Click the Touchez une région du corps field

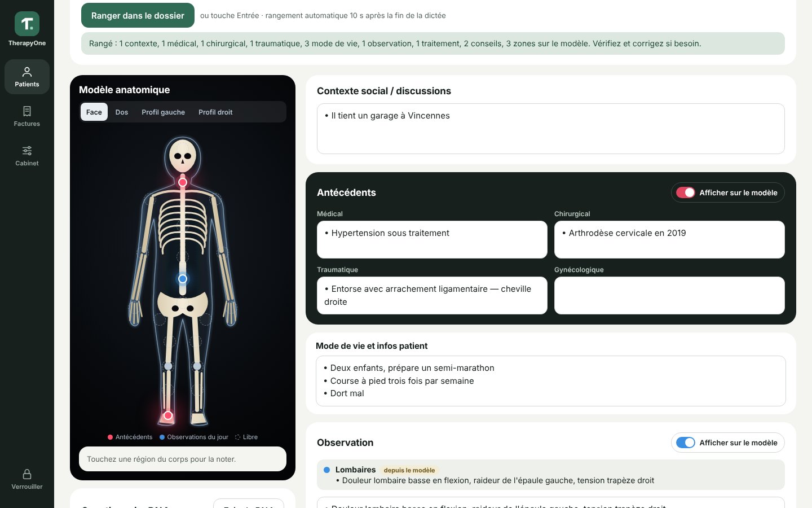(183, 459)
